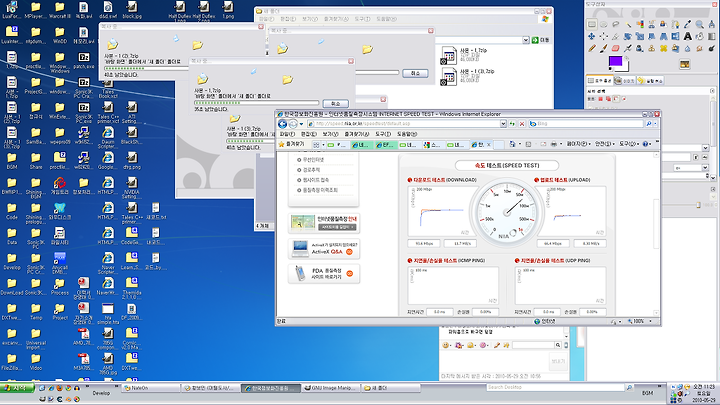The width and height of the screenshot is (720, 405).
Task: Open the IE Safety (안전) dropdown menu
Action: 605,144
